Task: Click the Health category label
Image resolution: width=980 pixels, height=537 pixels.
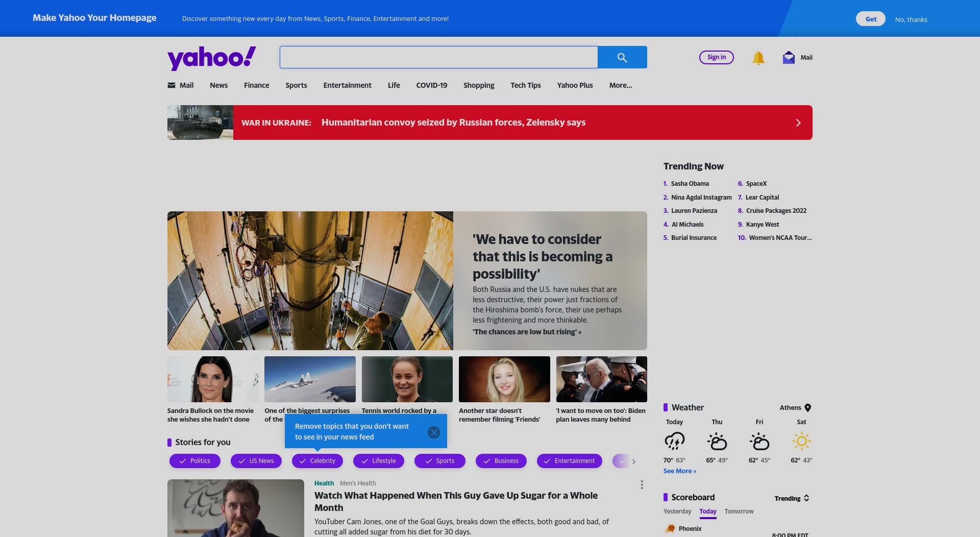Action: pos(324,483)
